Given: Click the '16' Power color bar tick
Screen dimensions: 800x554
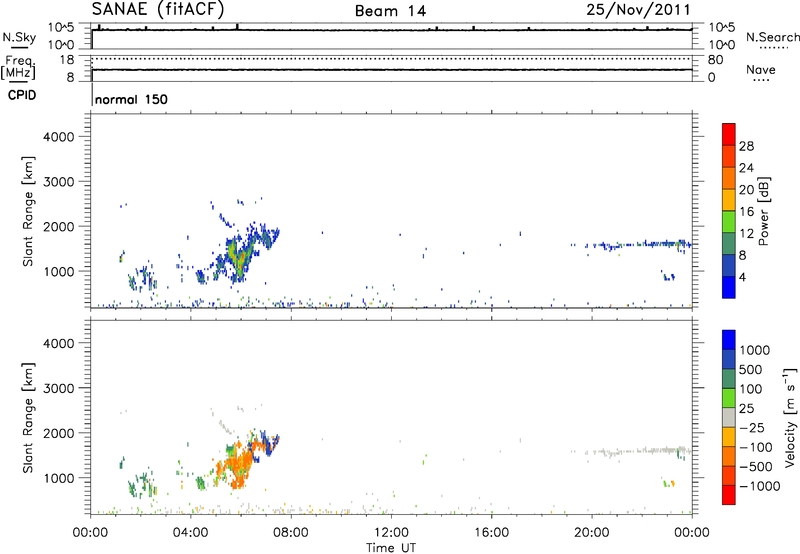Looking at the screenshot, I should 746,212.
